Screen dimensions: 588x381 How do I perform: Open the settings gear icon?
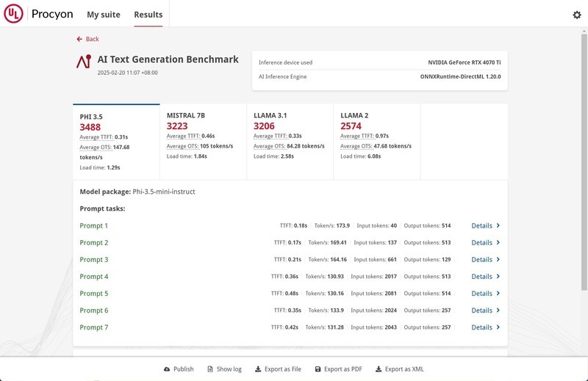576,15
